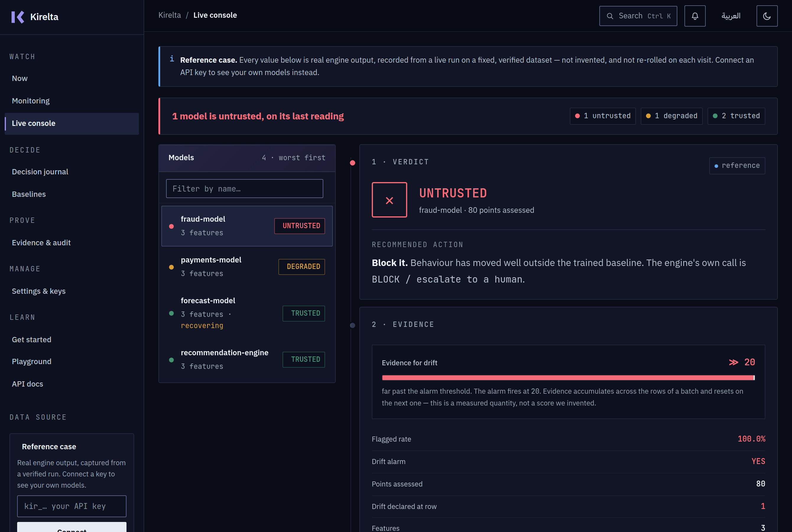Click the grey timeline dot beside Evidence
The height and width of the screenshot is (532, 792).
(x=353, y=325)
